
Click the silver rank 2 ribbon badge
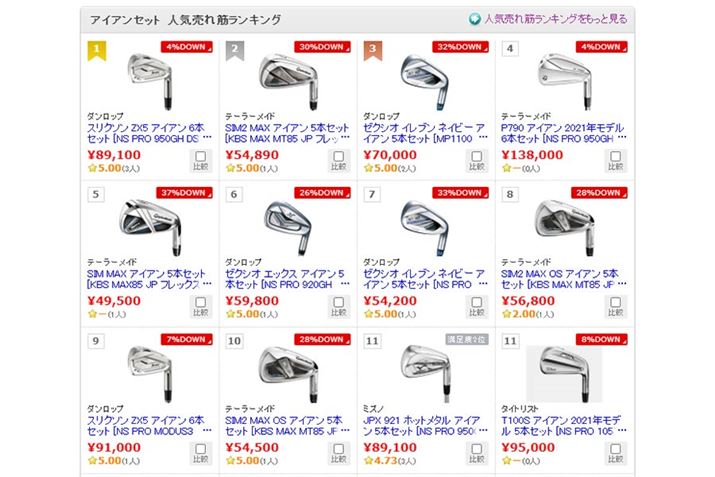(x=235, y=51)
